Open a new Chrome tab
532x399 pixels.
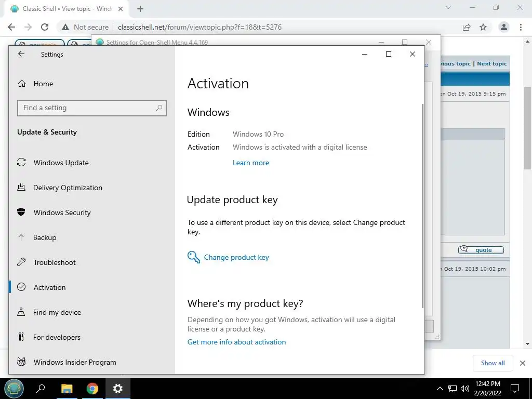(140, 9)
